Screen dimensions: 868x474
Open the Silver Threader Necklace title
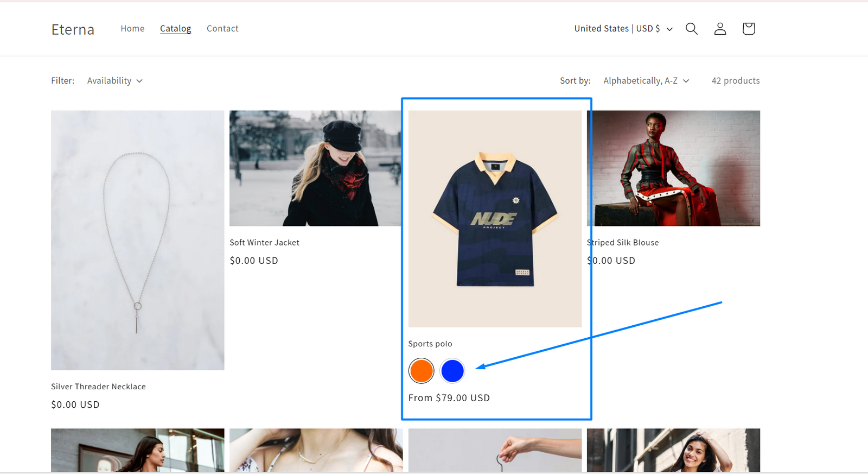tap(98, 387)
